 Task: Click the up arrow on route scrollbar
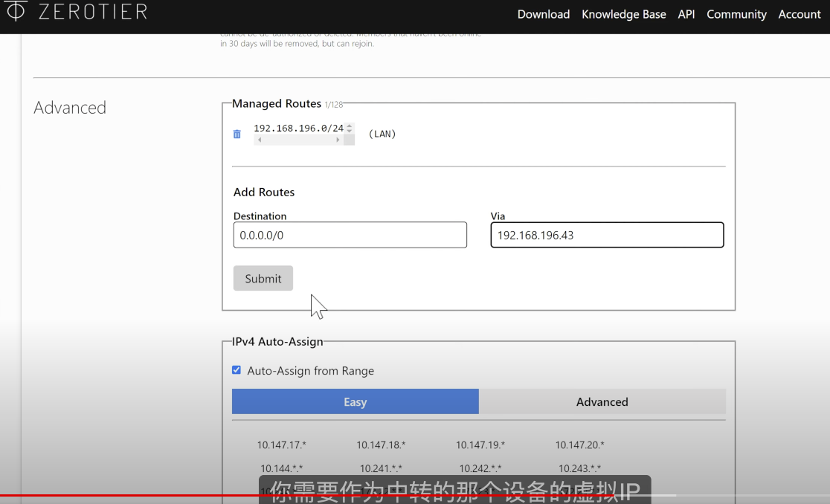tap(350, 126)
